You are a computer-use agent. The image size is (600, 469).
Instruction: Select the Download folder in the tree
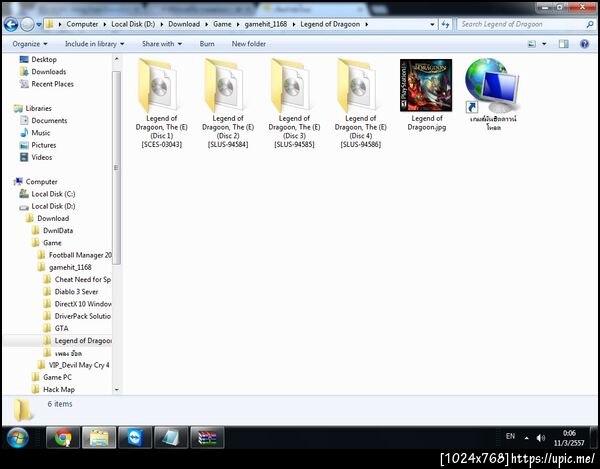point(47,218)
